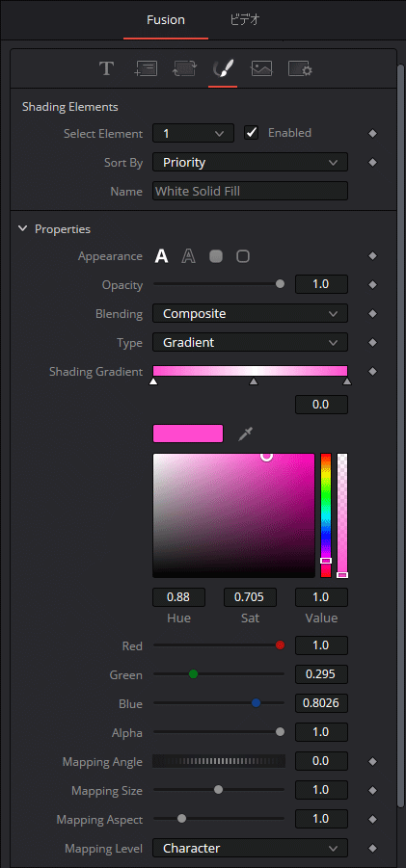Click the Name input field
The image size is (406, 868).
(x=251, y=191)
